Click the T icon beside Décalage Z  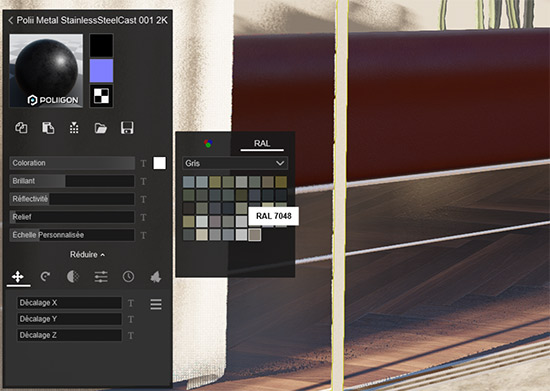coord(131,336)
